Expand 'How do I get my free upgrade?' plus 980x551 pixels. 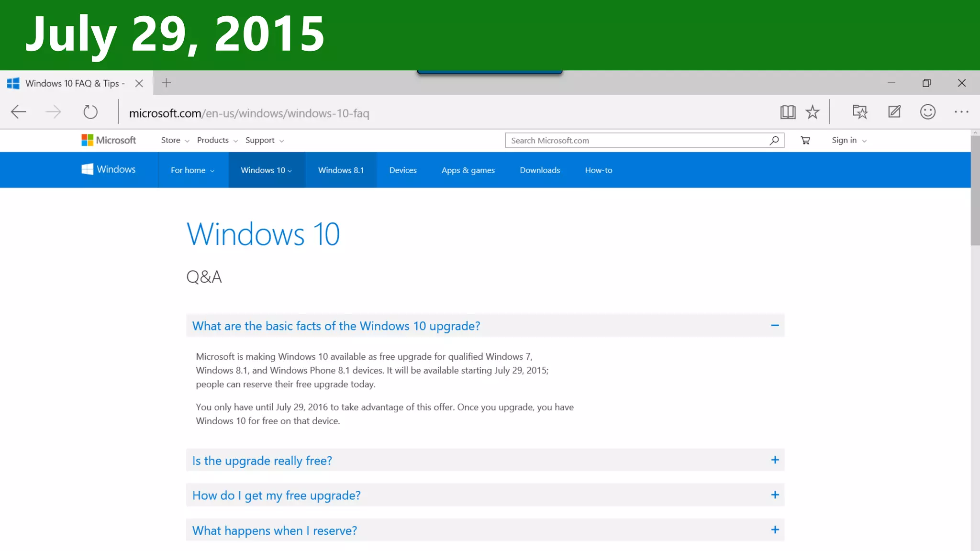pyautogui.click(x=775, y=495)
